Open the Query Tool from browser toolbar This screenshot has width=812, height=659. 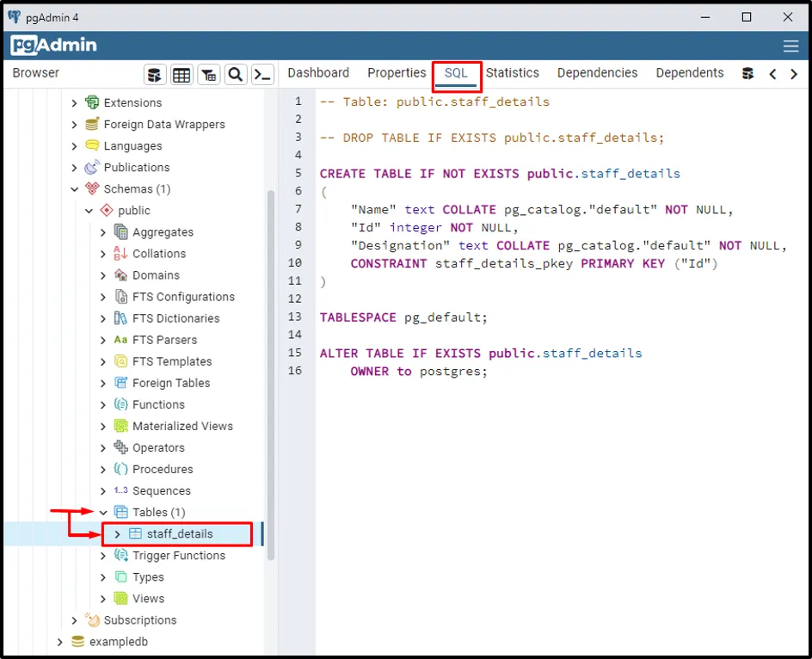(x=155, y=75)
